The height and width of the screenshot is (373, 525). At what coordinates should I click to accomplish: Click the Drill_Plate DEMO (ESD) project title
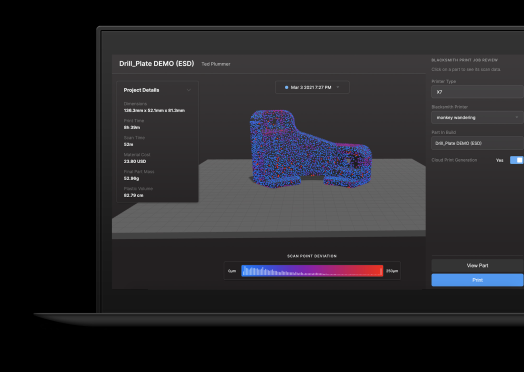(x=157, y=64)
